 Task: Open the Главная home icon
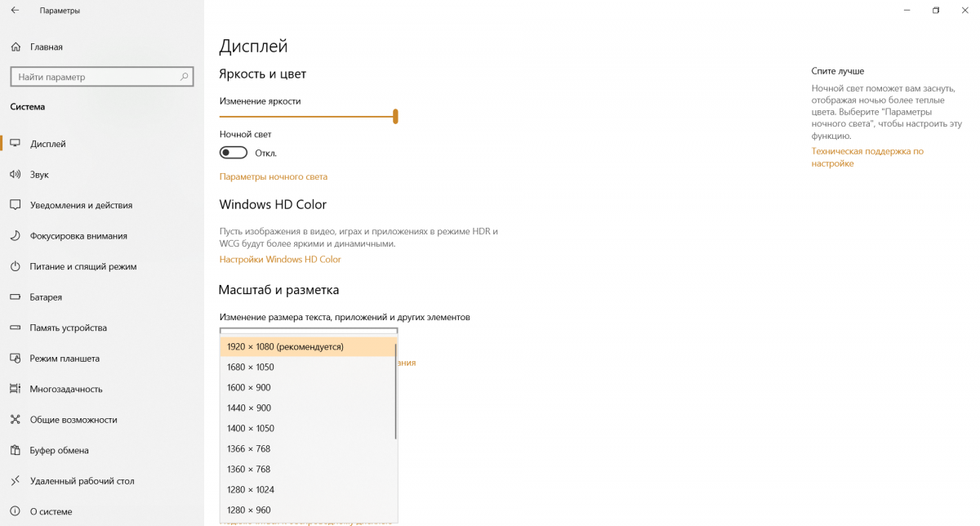pos(15,47)
